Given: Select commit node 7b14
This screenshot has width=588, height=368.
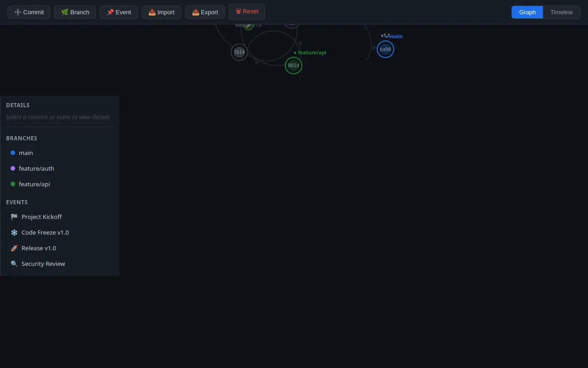Looking at the screenshot, I should pos(239,52).
